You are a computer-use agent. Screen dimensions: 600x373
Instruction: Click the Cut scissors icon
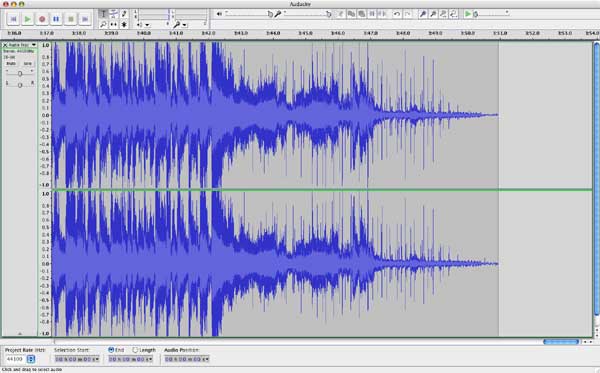point(340,14)
